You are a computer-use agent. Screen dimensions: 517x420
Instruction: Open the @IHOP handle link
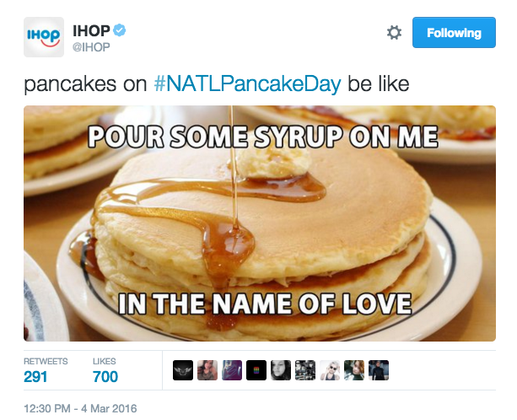click(x=93, y=47)
